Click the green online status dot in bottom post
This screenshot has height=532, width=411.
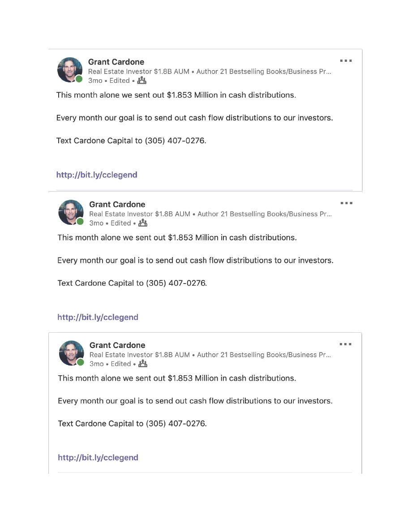pyautogui.click(x=81, y=362)
